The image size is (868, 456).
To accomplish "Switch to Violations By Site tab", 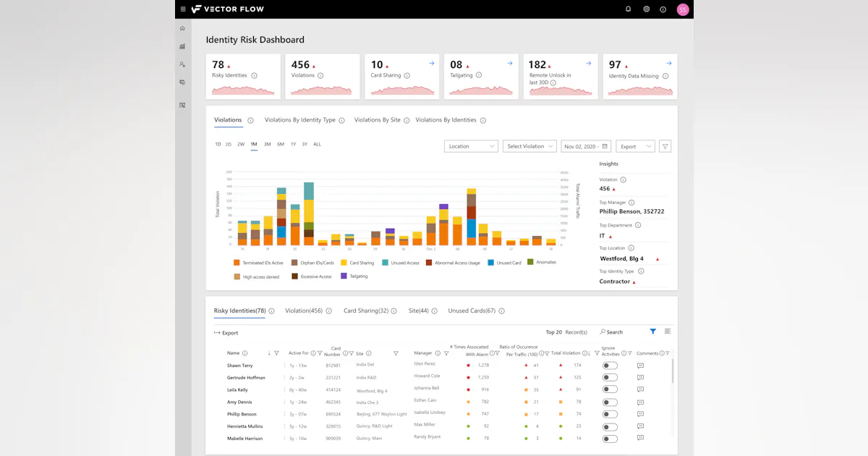I will click(378, 120).
